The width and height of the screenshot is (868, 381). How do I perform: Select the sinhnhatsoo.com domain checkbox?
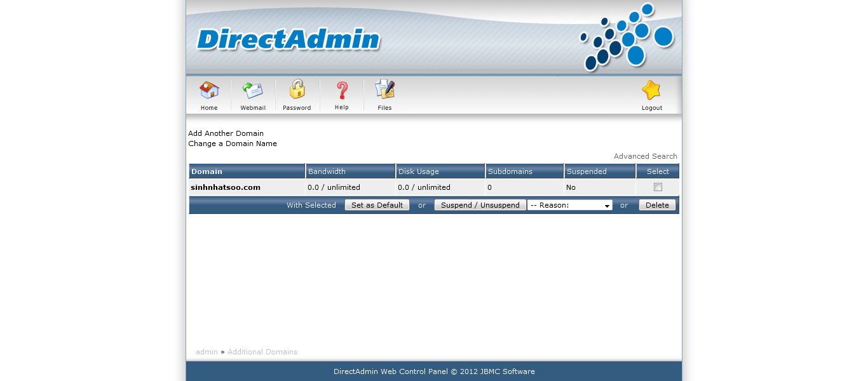click(x=658, y=187)
